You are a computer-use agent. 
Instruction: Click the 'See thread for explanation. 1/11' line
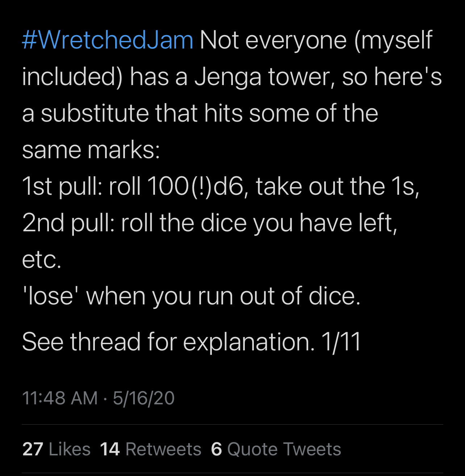coord(192,341)
